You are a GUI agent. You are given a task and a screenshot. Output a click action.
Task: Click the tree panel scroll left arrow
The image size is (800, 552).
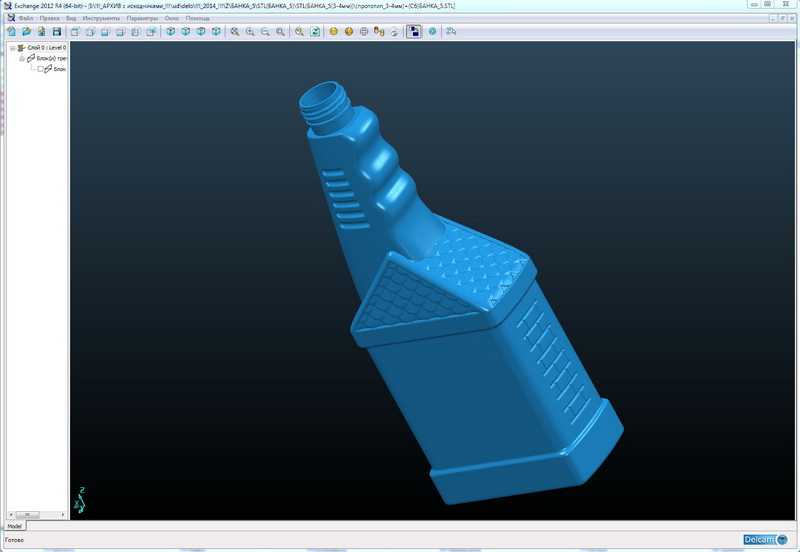click(x=10, y=515)
